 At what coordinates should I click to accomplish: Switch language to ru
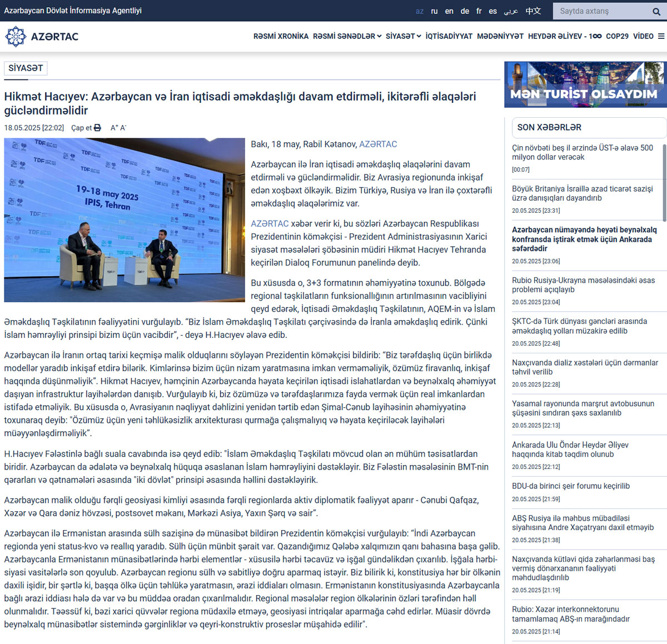[434, 11]
